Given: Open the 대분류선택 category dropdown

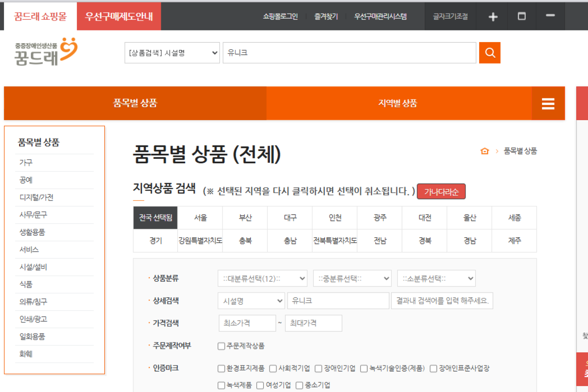Looking at the screenshot, I should pyautogui.click(x=262, y=278).
